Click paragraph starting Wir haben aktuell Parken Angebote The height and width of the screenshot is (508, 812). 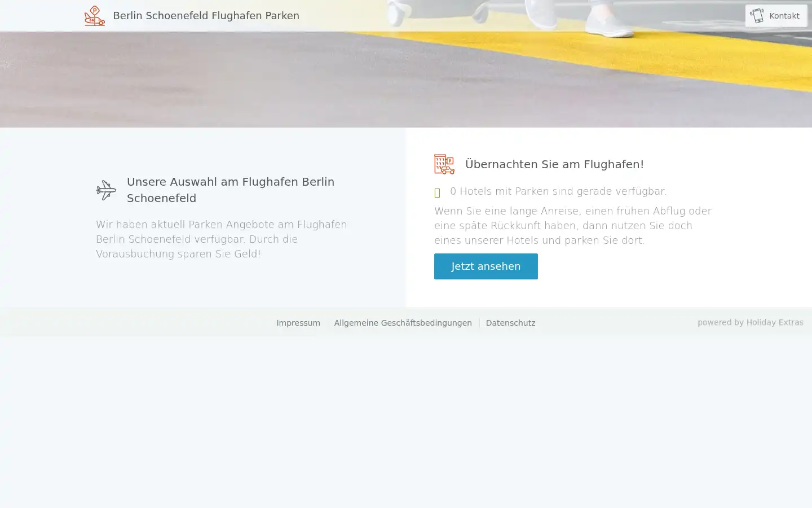pos(222,239)
